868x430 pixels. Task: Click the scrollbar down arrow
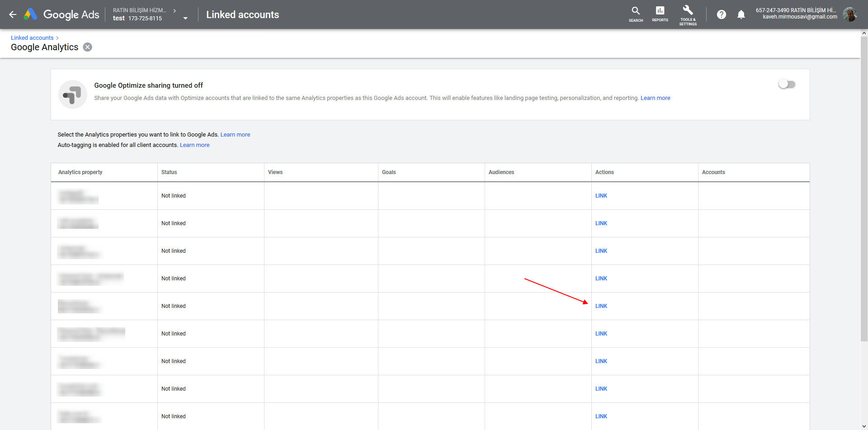[864, 426]
